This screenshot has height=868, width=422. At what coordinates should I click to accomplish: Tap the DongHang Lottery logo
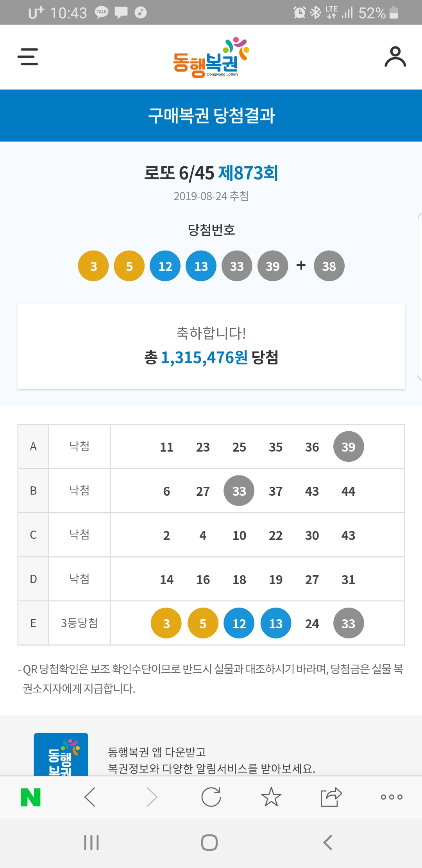pyautogui.click(x=211, y=57)
